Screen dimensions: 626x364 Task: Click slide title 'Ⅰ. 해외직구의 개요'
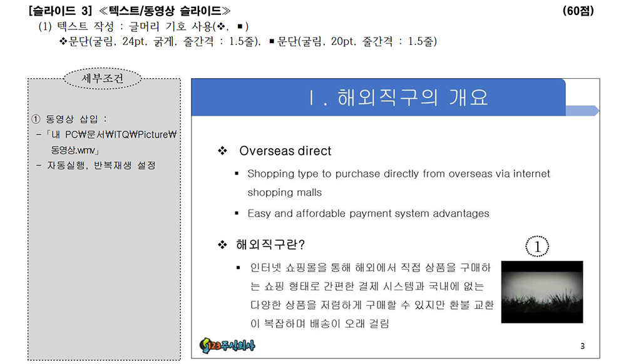398,98
